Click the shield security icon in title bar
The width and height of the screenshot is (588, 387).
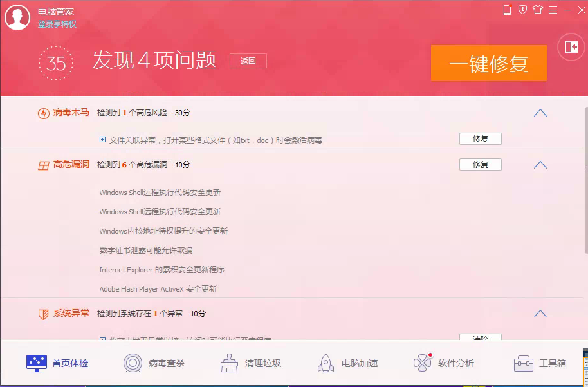click(x=522, y=10)
